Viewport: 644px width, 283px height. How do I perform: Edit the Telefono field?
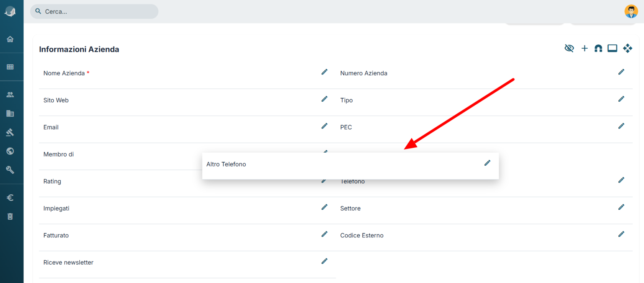[x=621, y=180]
